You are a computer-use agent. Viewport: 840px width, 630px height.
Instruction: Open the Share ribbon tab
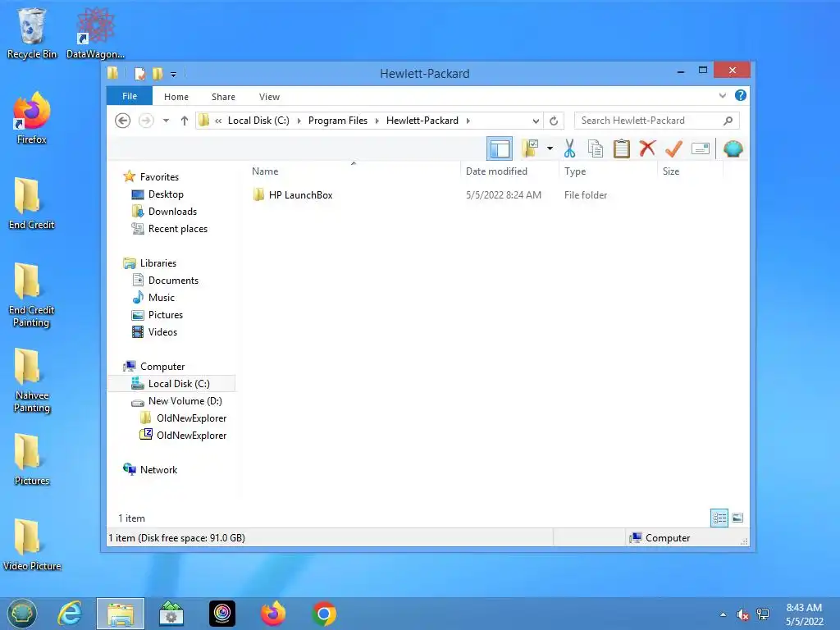coord(223,97)
